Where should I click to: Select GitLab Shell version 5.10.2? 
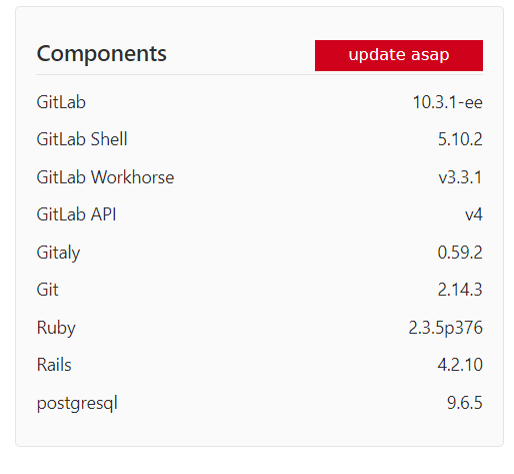coord(460,139)
